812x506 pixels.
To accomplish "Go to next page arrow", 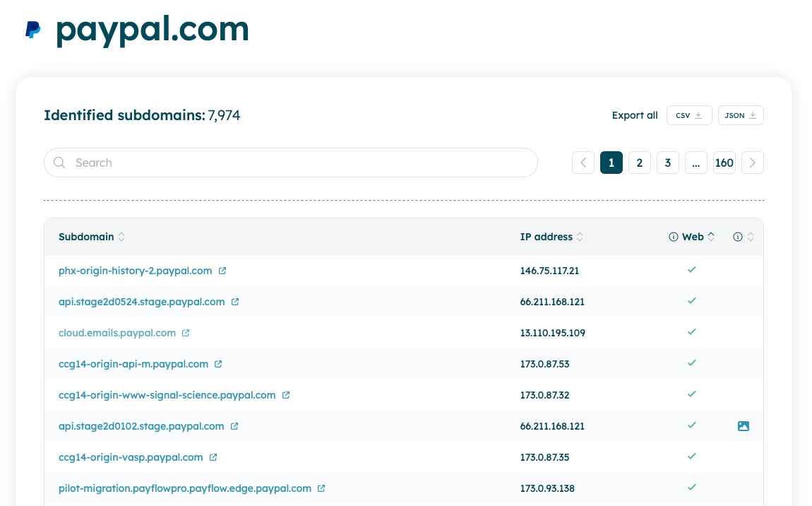I will (x=753, y=163).
